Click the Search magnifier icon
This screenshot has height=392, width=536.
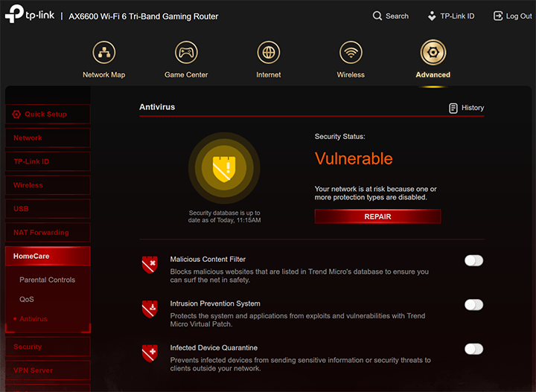[377, 16]
